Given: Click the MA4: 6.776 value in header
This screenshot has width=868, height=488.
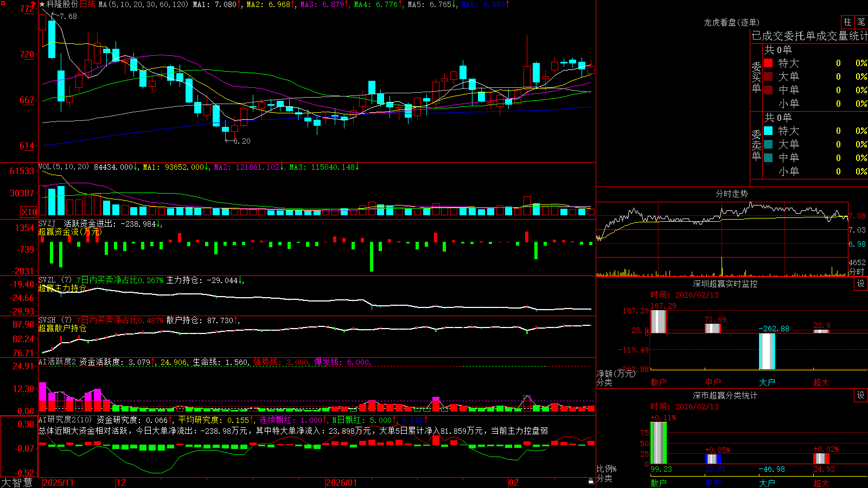Looking at the screenshot, I should click(378, 4).
